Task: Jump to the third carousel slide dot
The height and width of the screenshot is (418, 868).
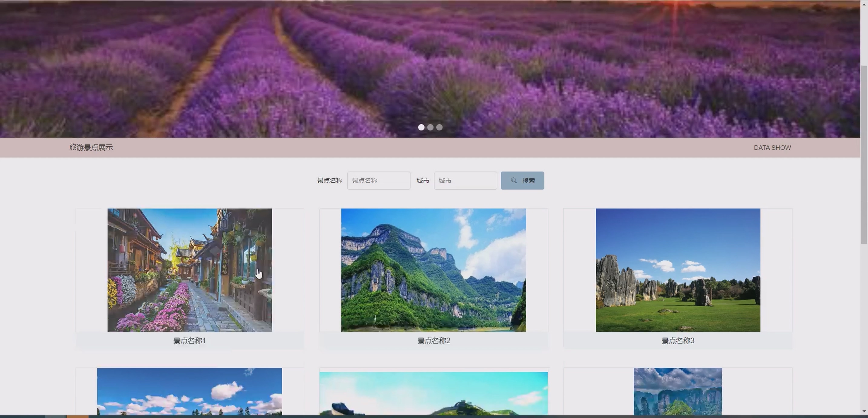Action: tap(439, 127)
